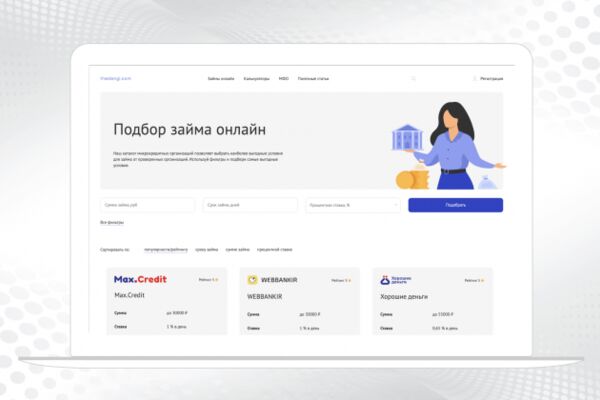Image resolution: width=600 pixels, height=400 pixels.
Task: Focus the Срок займа, дней field
Action: [x=250, y=205]
